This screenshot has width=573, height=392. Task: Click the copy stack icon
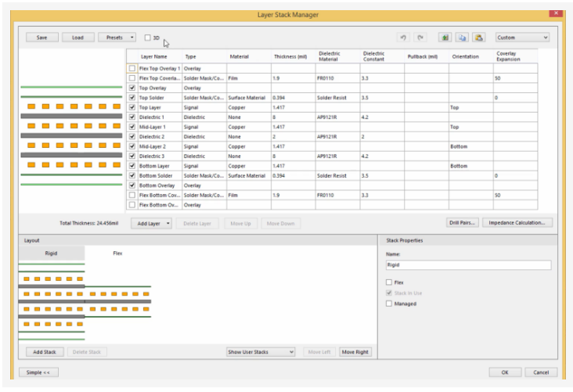463,37
